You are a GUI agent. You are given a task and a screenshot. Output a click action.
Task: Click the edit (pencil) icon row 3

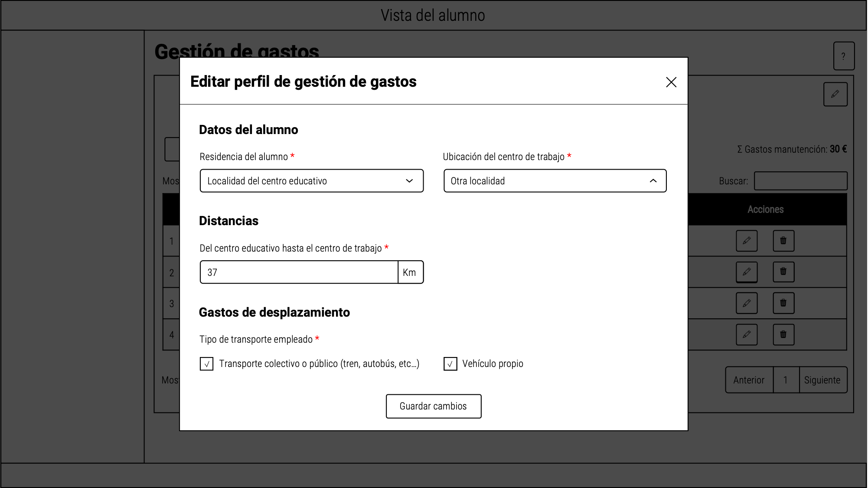[x=747, y=303]
